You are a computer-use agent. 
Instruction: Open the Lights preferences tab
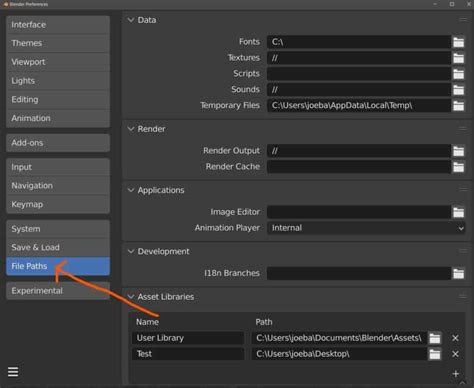(x=58, y=81)
